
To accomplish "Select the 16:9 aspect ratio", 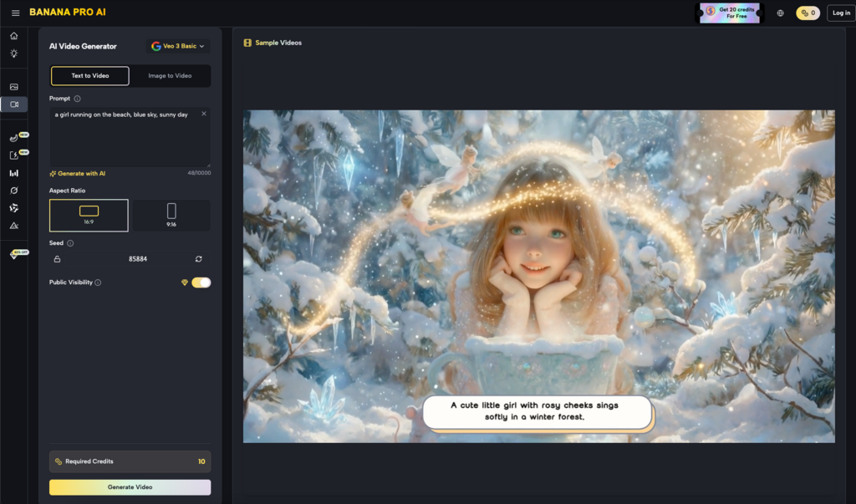I will click(89, 215).
